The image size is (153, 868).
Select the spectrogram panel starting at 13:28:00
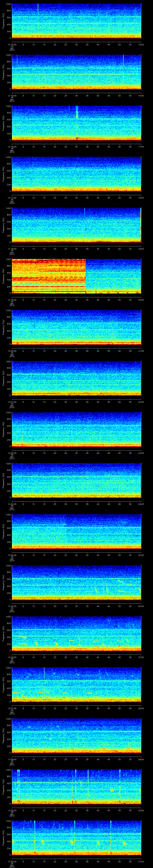pos(76,736)
